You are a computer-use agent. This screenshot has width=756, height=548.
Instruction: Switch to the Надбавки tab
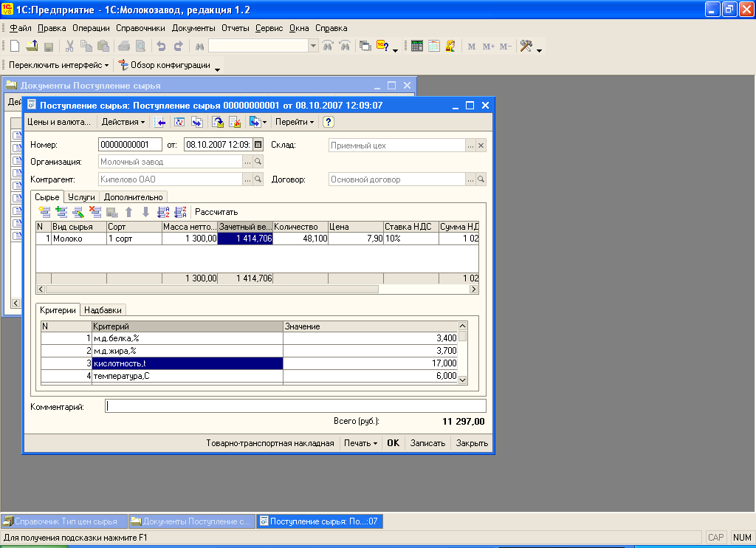[103, 310]
